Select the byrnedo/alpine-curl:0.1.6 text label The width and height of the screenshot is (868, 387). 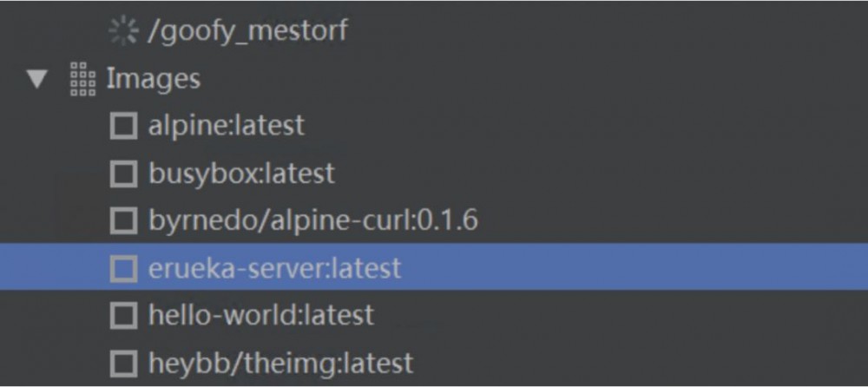[x=313, y=220]
